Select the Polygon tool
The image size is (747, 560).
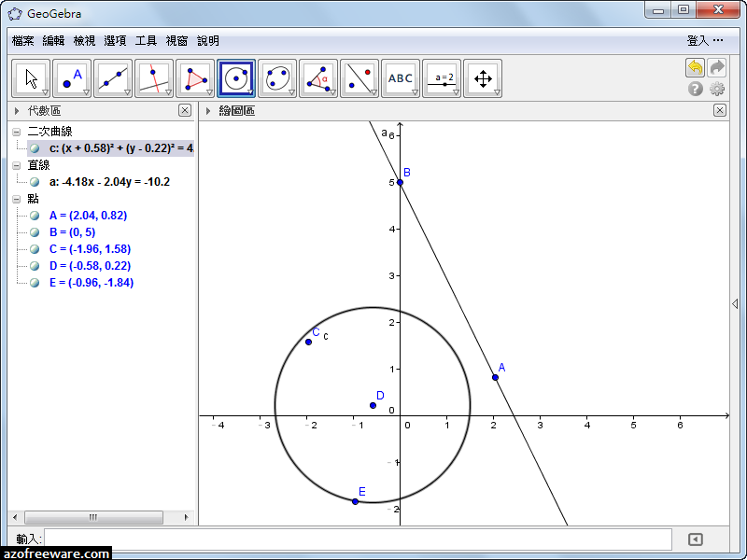pyautogui.click(x=195, y=78)
